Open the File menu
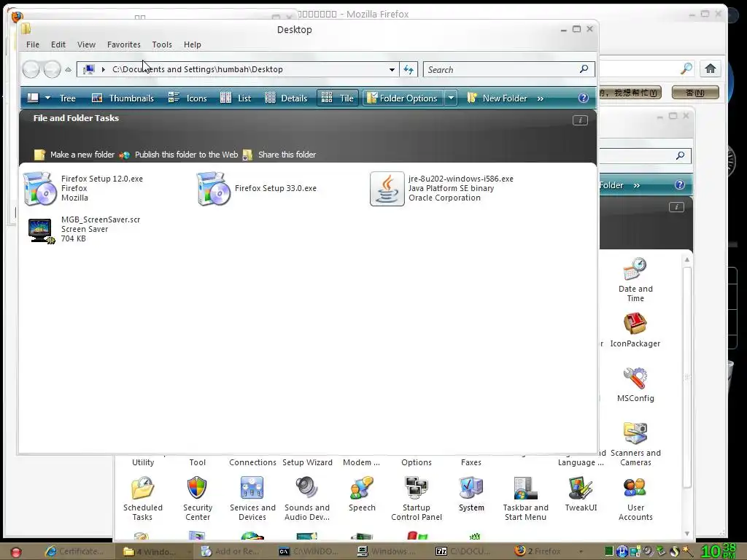Viewport: 747px width, 560px height. pyautogui.click(x=33, y=44)
